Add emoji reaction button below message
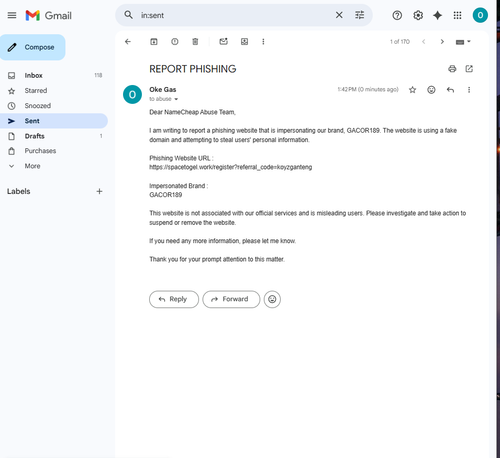The width and height of the screenshot is (500, 458). pyautogui.click(x=272, y=299)
